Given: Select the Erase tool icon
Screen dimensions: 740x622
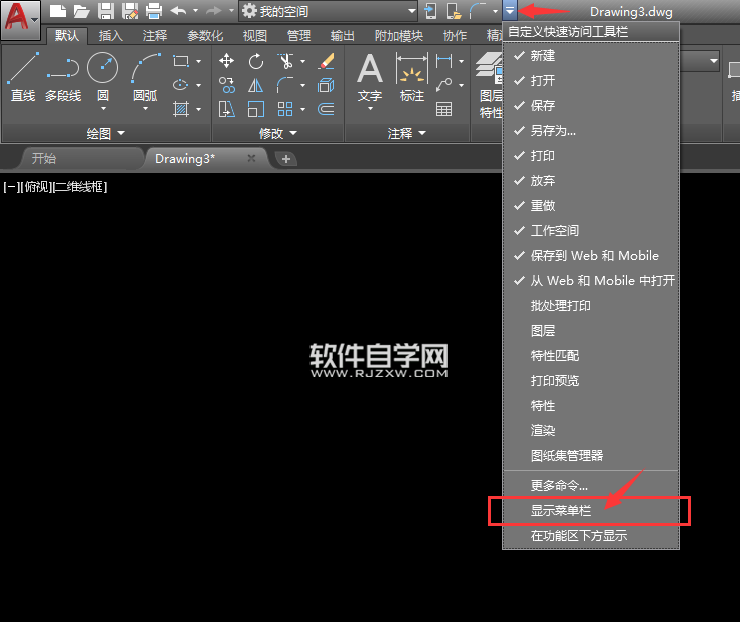Looking at the screenshot, I should click(x=327, y=61).
